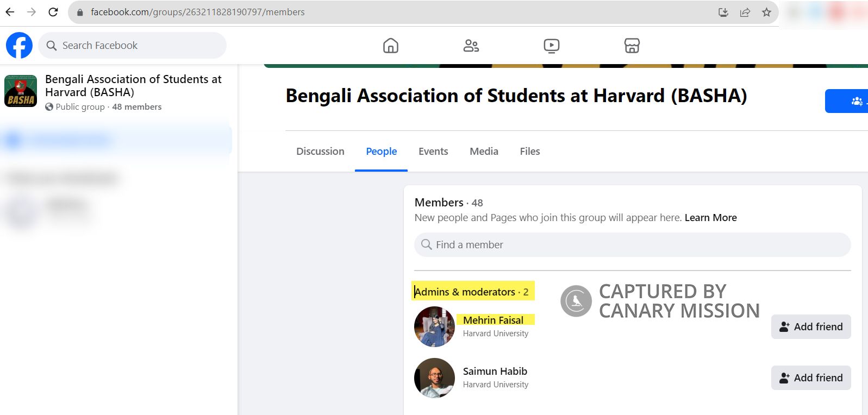Switch to the Discussion tab
The image size is (868, 415).
point(320,152)
